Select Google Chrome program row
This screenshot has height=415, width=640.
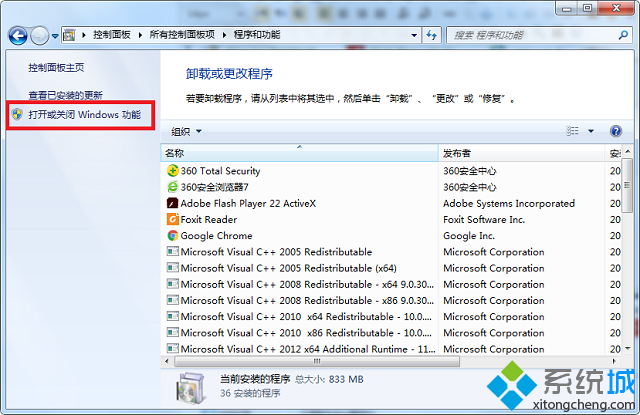pos(391,235)
